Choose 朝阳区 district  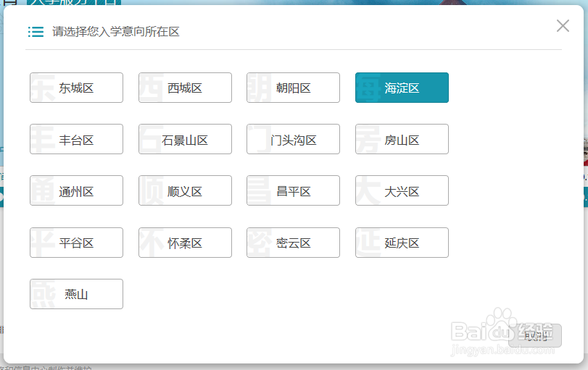coord(293,88)
